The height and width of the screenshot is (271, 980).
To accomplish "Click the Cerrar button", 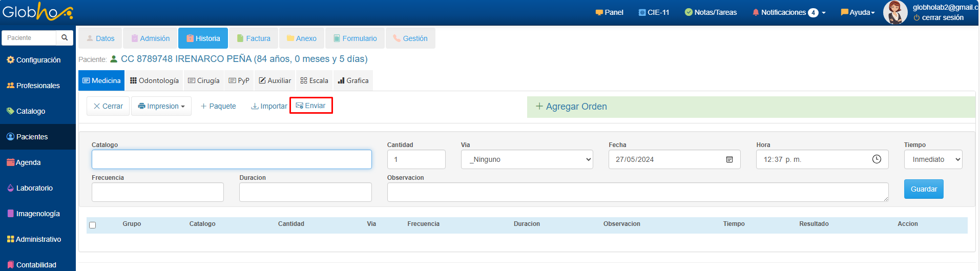I will (108, 106).
